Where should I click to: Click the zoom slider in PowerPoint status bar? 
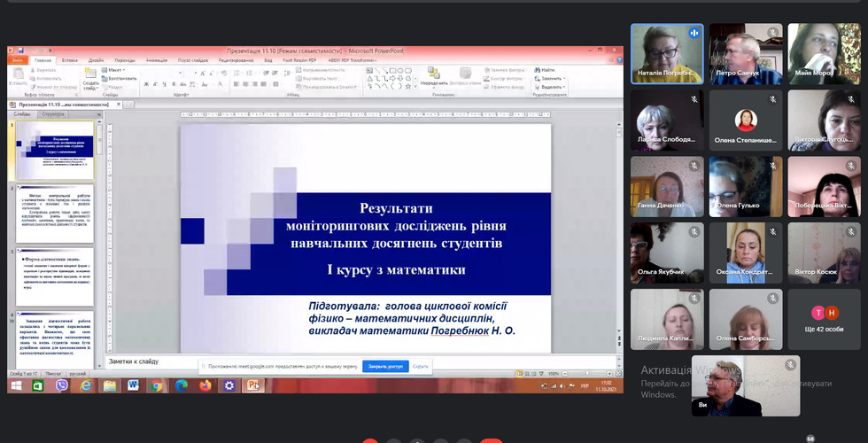click(586, 374)
